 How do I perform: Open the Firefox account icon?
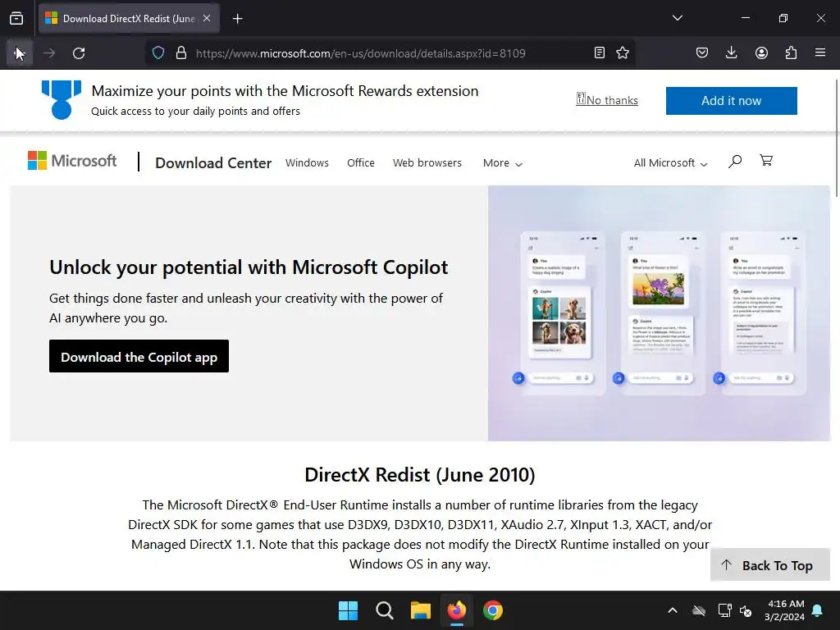click(761, 52)
